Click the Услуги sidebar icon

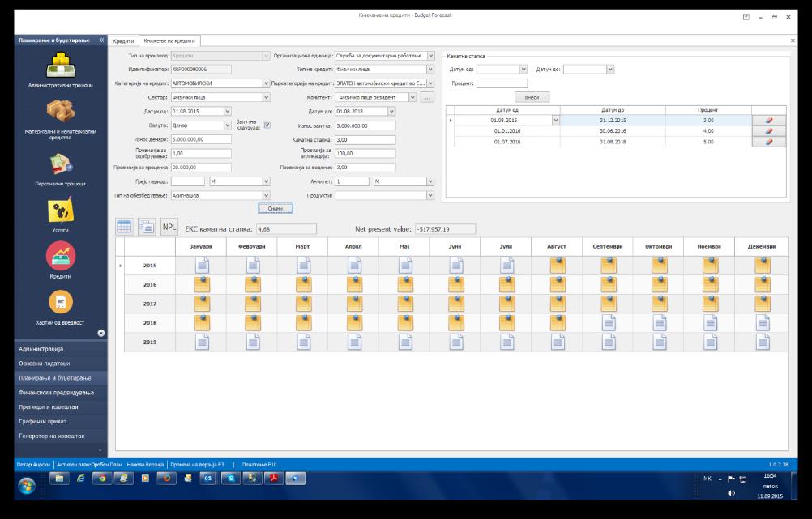60,211
